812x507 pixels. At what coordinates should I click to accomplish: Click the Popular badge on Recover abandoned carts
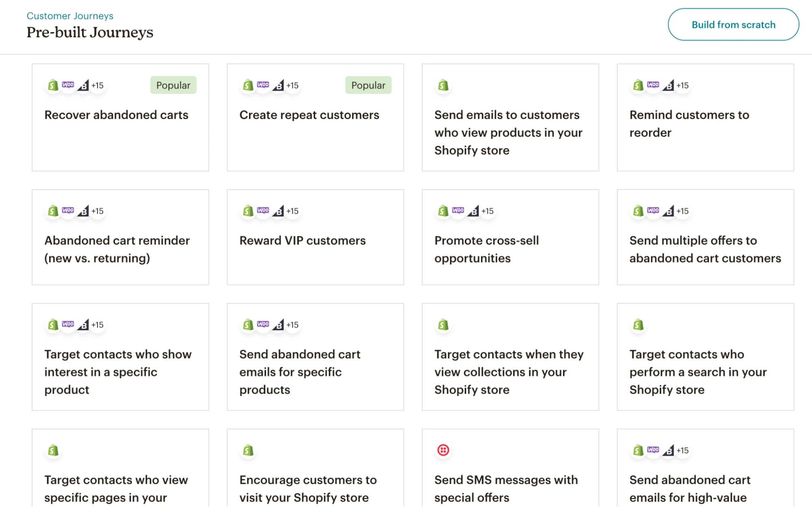tap(173, 85)
